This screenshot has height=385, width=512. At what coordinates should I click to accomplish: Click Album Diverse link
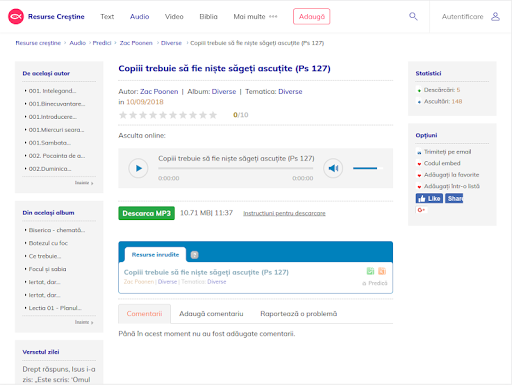tap(224, 92)
